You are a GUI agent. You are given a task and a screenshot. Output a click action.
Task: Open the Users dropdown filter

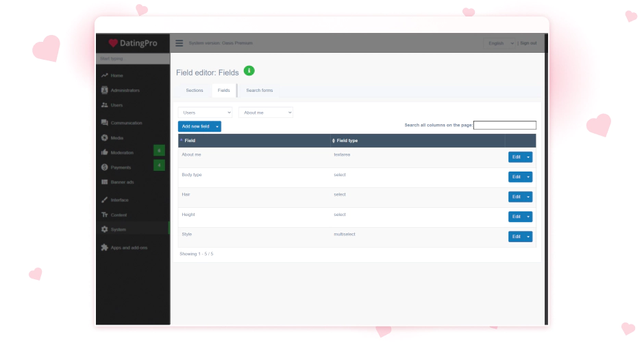(205, 113)
